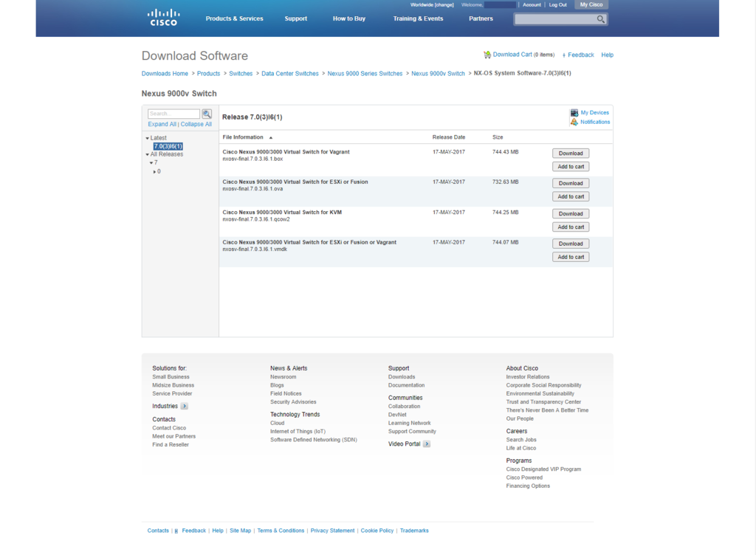Click the release tree search icon
Screen dimensions: 756x555
tap(207, 114)
